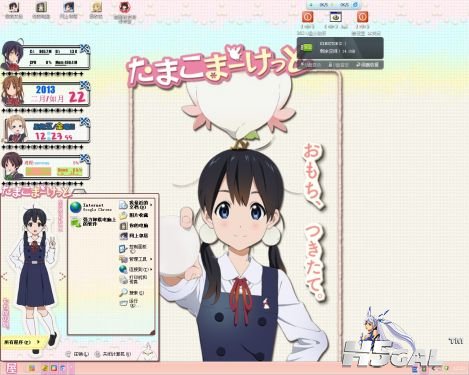Open My Network Places in Start menu

click(x=134, y=236)
